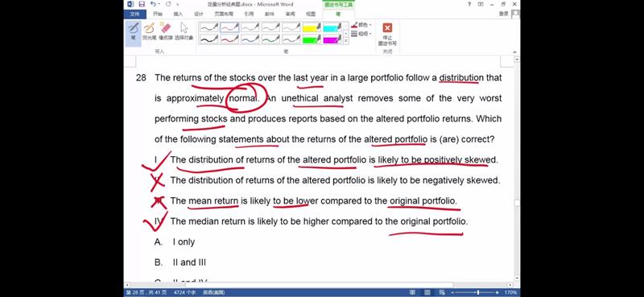Collapse the ribbon with the caret

[515, 52]
